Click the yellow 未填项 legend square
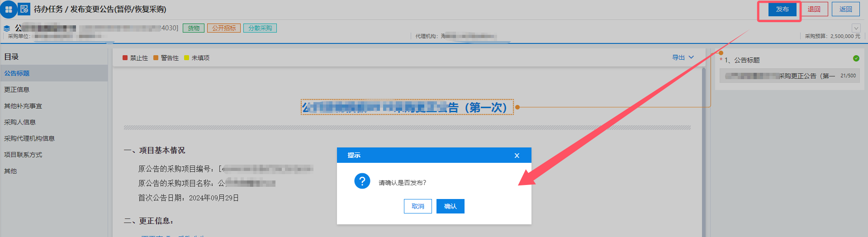868x237 pixels. tap(186, 58)
